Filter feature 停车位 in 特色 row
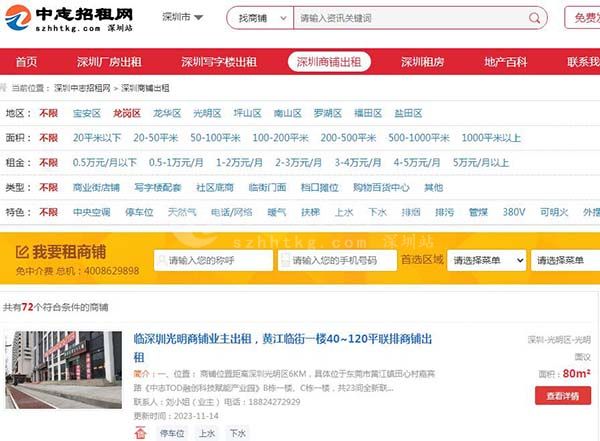This screenshot has height=441, width=600. point(139,212)
